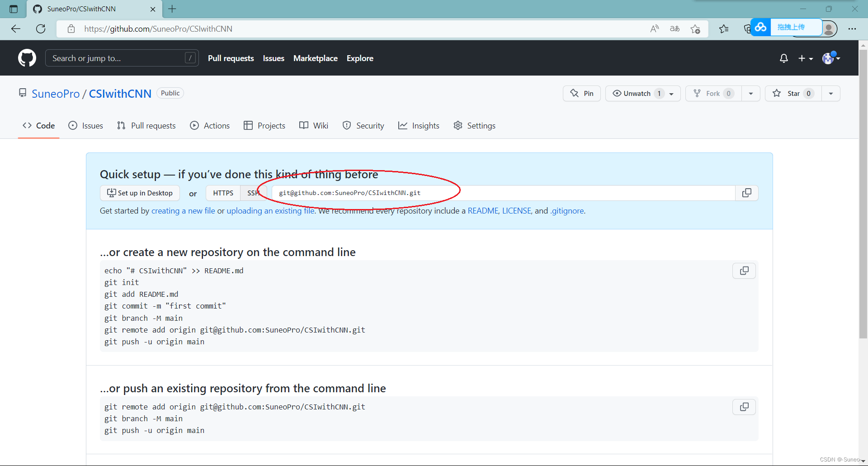Open the Insights tab
The image size is (868, 466).
pyautogui.click(x=419, y=125)
